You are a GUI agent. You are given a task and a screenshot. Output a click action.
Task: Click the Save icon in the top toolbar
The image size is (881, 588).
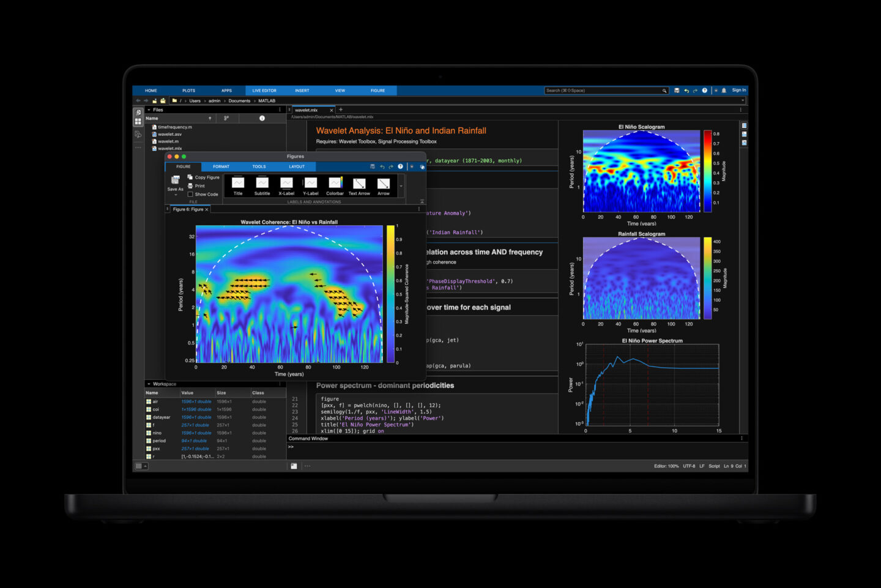click(677, 91)
